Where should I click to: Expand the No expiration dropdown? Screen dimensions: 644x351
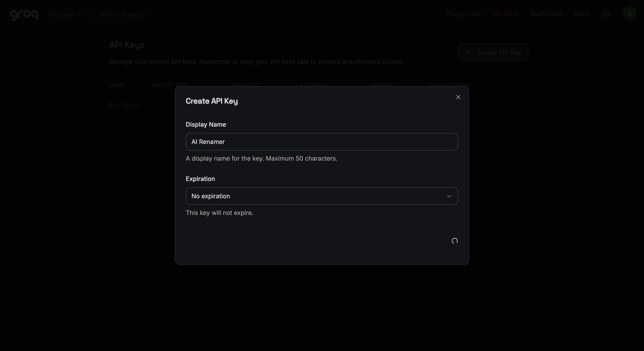(x=322, y=196)
